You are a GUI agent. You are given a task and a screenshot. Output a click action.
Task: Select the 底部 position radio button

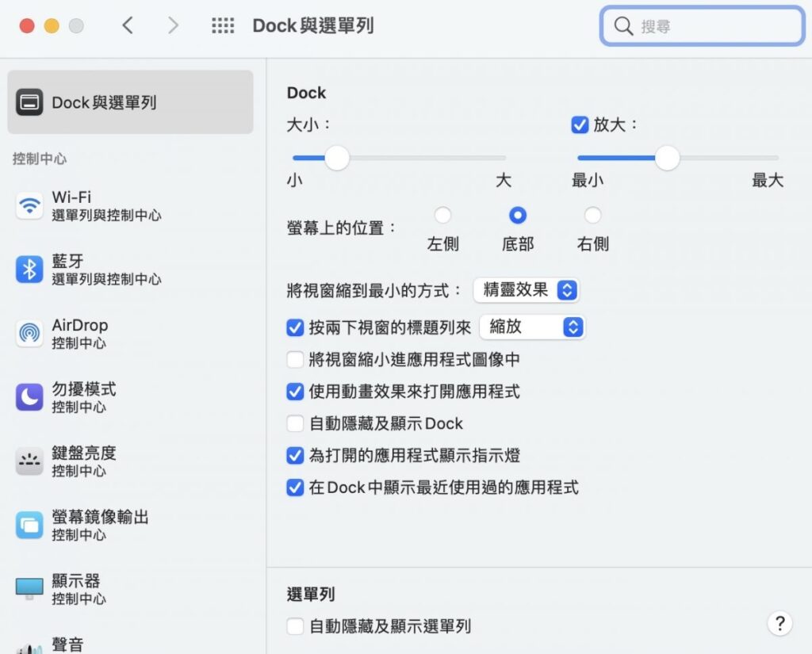tap(518, 215)
